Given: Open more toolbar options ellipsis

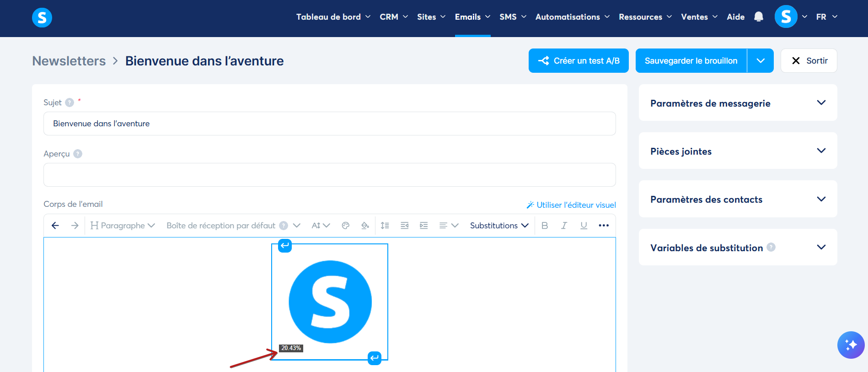Looking at the screenshot, I should pos(604,226).
